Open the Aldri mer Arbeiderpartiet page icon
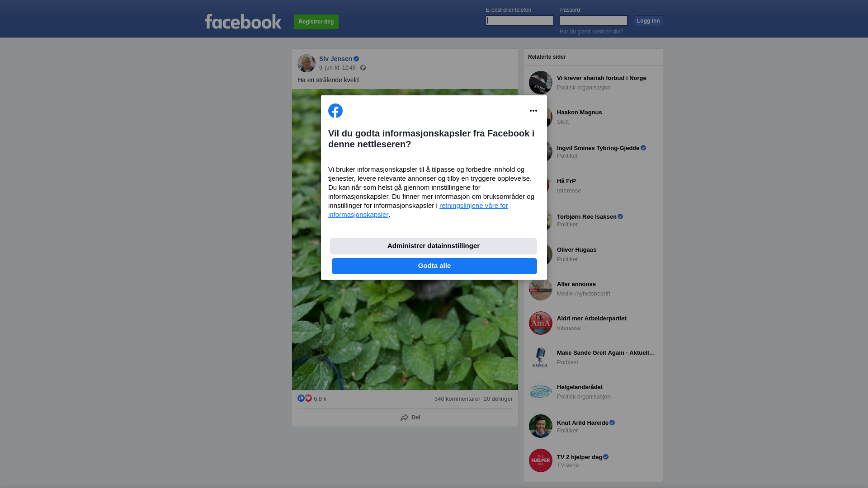The height and width of the screenshot is (488, 868). coord(541,323)
